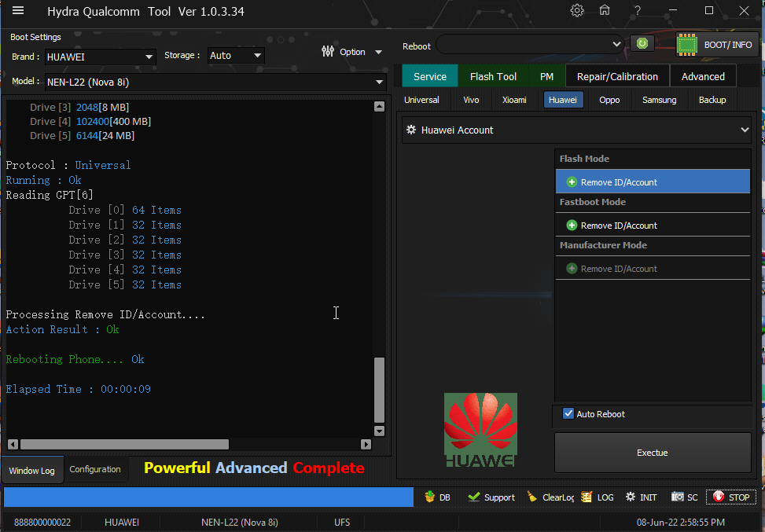Click the Huawei Account gear icon

411,130
